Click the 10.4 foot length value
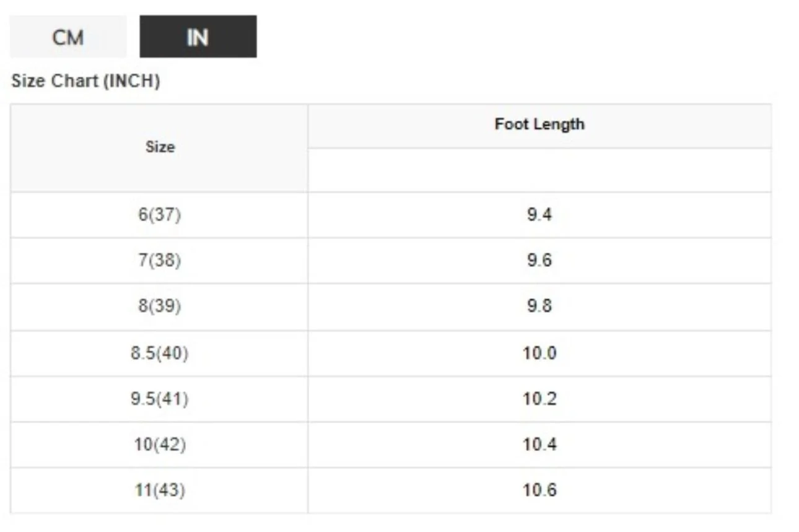Screen dimensions: 799x532 [x=539, y=444]
